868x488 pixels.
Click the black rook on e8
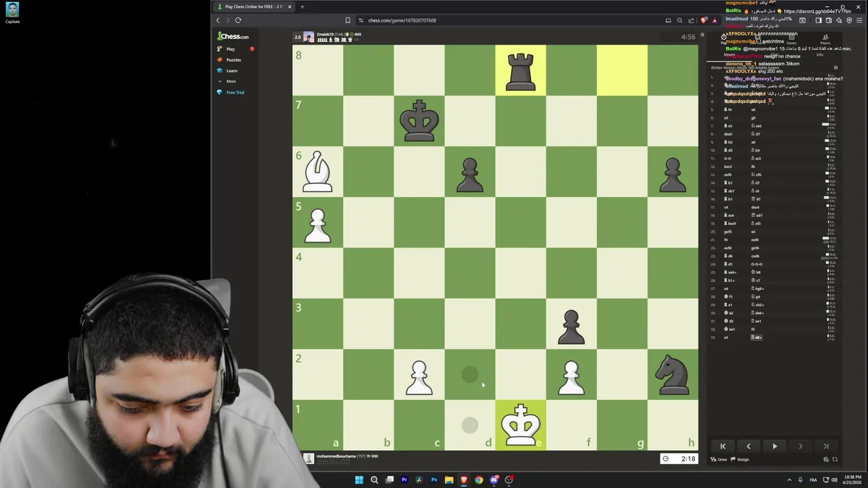tap(521, 70)
